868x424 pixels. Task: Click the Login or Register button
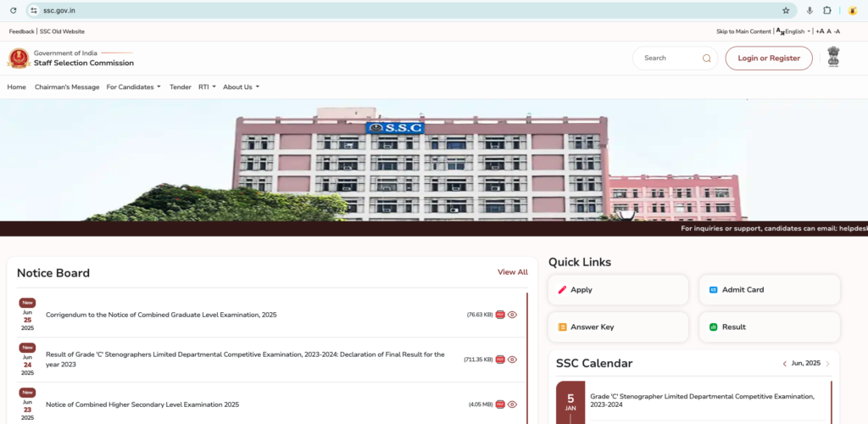pos(769,59)
